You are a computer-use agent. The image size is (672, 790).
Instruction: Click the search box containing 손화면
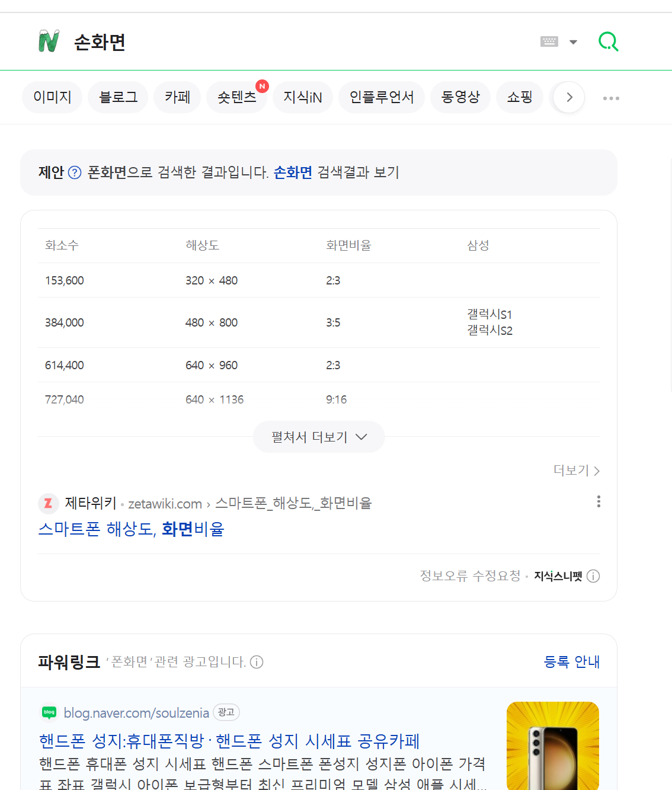(x=296, y=42)
